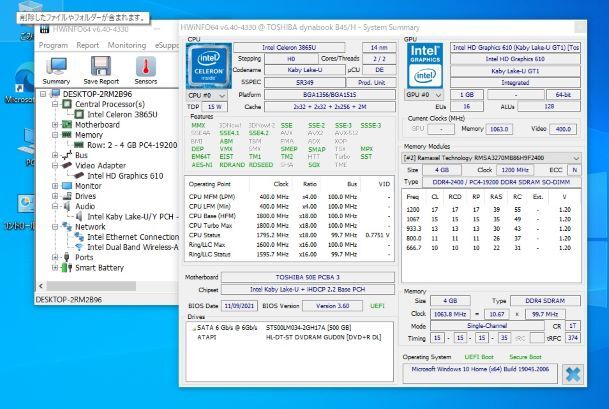Open the Report menu
609x409 pixels.
87,45
